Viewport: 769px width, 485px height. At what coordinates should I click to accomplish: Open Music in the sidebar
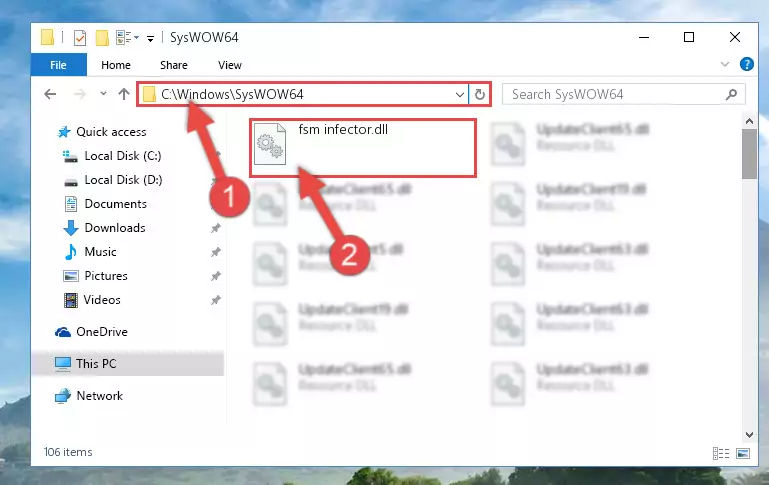91,252
